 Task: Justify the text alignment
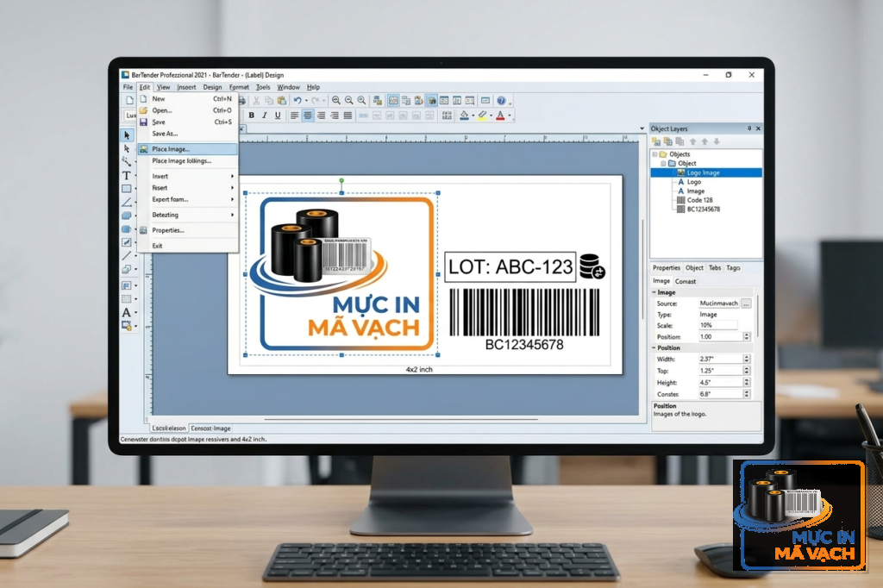pos(348,116)
